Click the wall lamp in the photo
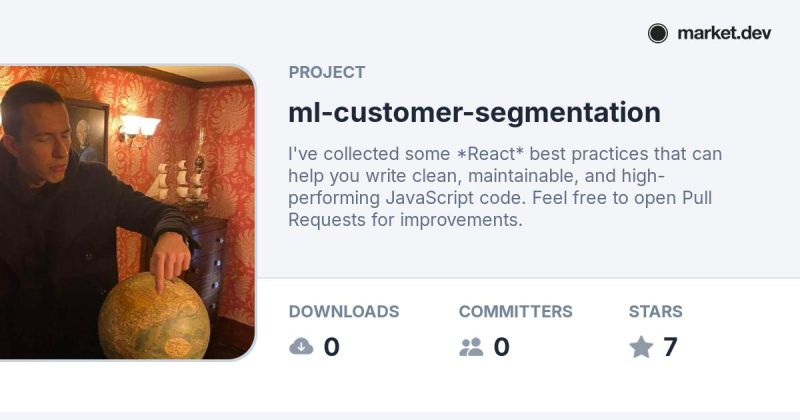 (x=139, y=127)
